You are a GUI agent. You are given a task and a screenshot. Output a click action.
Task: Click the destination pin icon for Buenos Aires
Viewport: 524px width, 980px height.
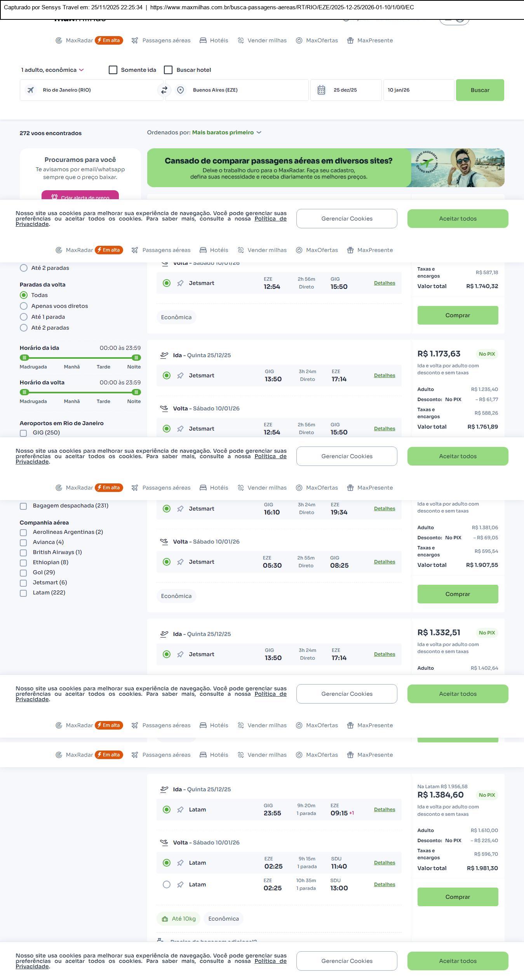180,90
